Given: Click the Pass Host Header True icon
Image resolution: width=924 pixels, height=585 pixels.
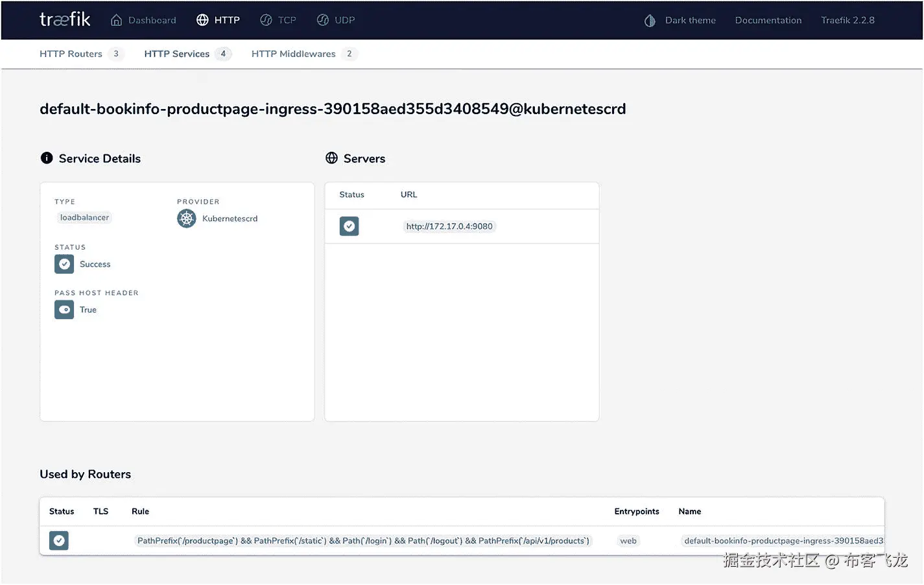Looking at the screenshot, I should 64,309.
